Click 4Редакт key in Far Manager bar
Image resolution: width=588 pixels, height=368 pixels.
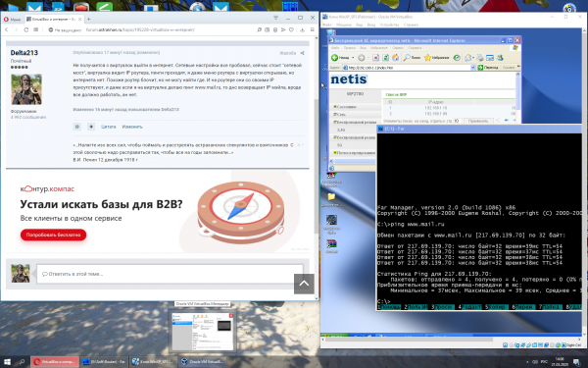pos(469,307)
